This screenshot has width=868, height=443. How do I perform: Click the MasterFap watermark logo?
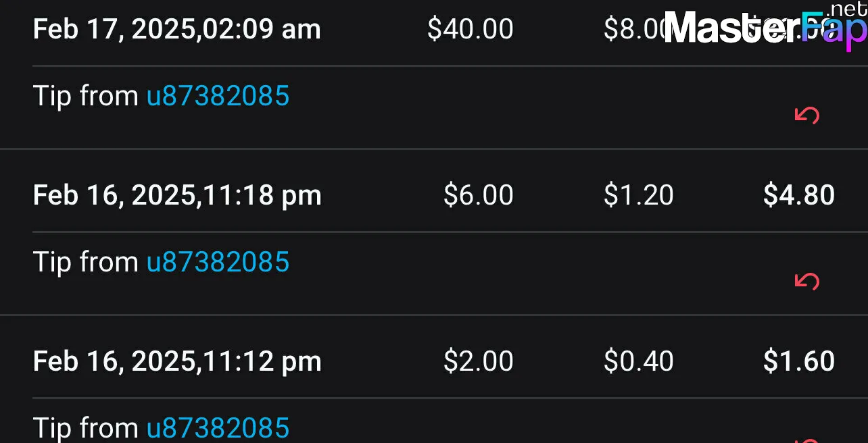point(766,27)
